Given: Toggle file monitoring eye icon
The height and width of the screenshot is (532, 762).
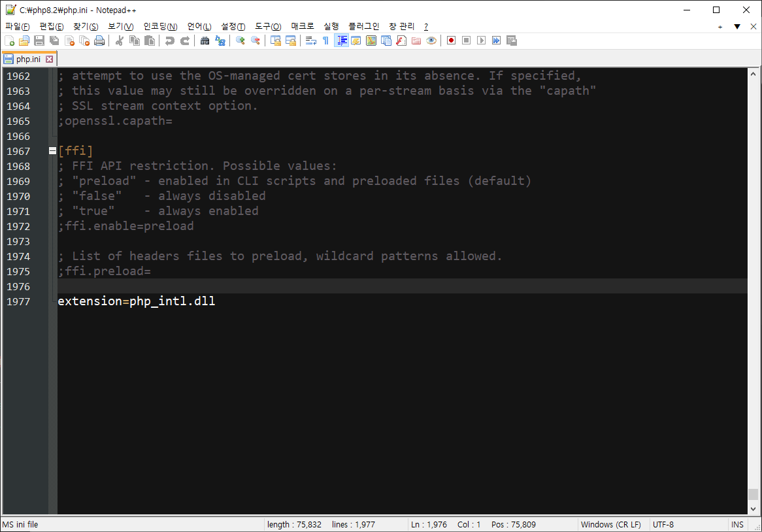Looking at the screenshot, I should point(431,41).
